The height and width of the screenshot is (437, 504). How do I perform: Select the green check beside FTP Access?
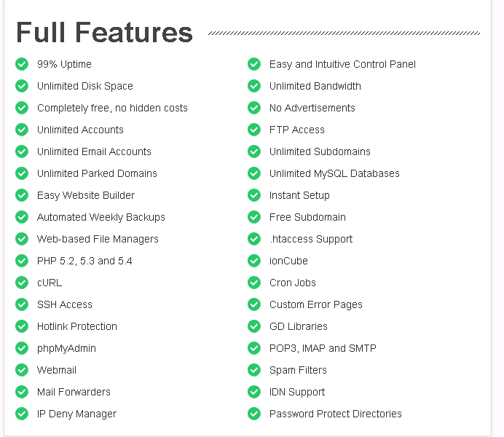(x=254, y=130)
